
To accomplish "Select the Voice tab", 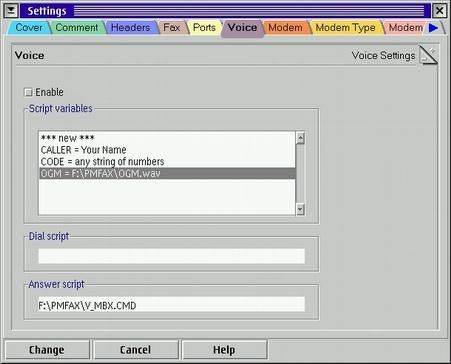I will 242,28.
